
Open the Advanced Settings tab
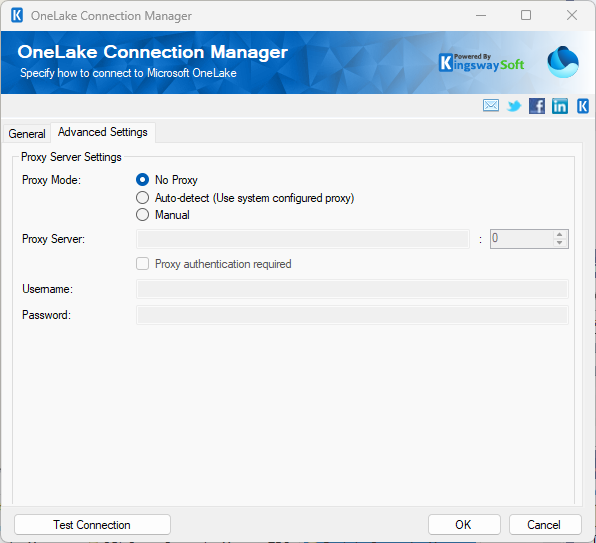click(x=103, y=132)
